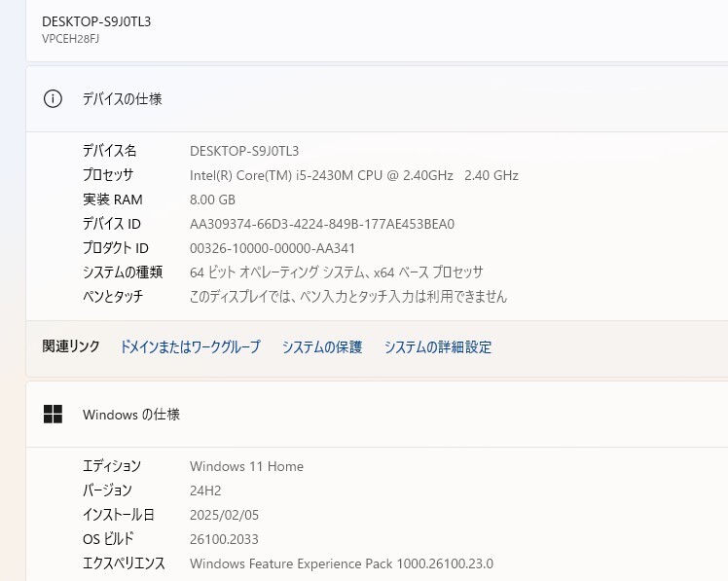
Task: Click the ペンとタッチ description text
Action: coord(348,296)
